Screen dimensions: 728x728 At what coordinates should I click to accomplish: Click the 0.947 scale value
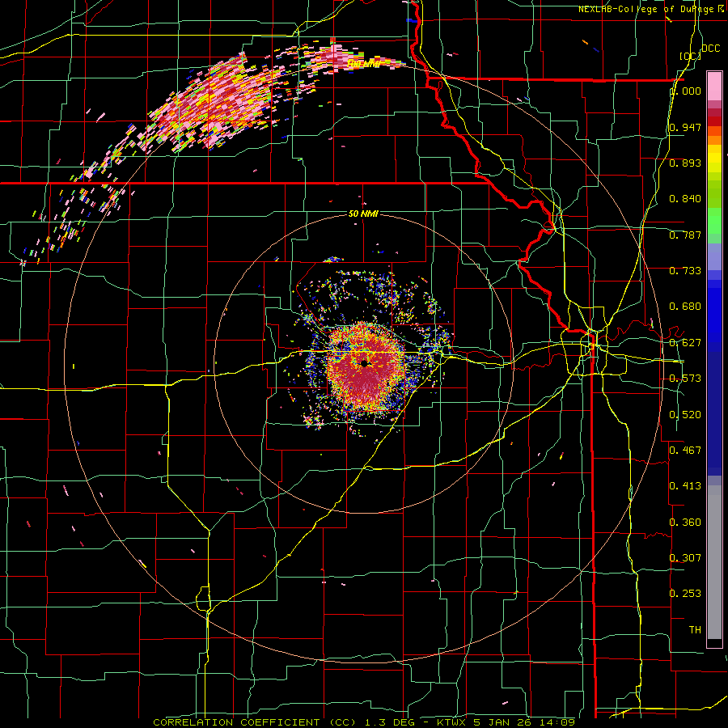tap(685, 127)
